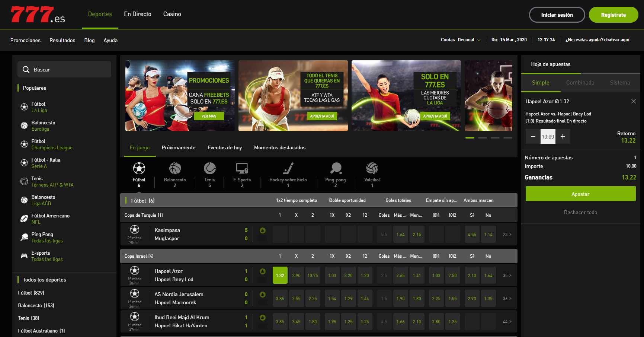Decrease stake with the minus button
644x337 pixels.
pyautogui.click(x=533, y=137)
